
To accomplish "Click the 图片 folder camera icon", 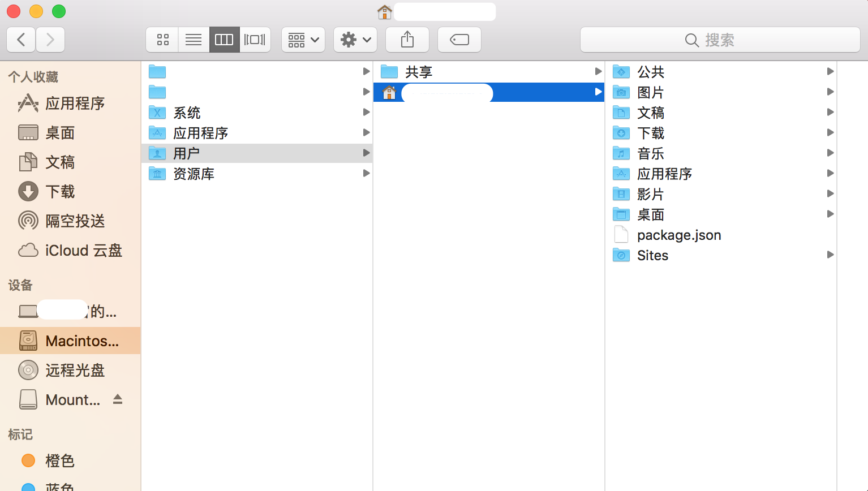I will click(x=621, y=92).
